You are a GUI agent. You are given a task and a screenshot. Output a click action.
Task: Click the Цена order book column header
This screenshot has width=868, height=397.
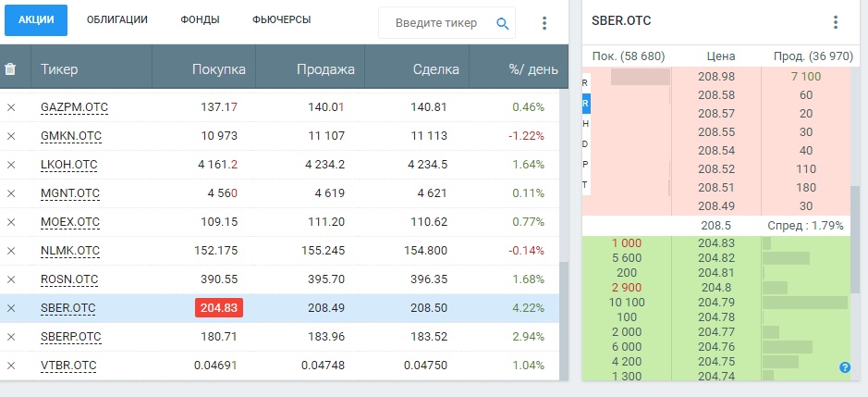pyautogui.click(x=721, y=56)
